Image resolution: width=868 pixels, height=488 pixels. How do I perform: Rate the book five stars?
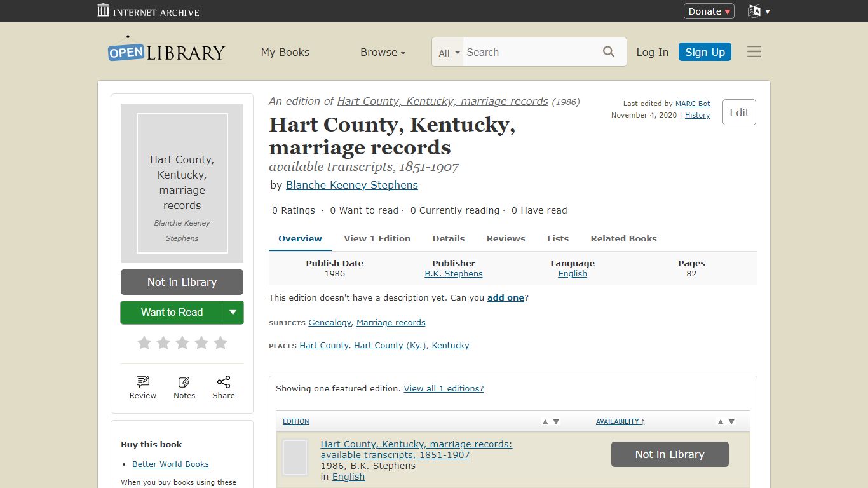(220, 343)
